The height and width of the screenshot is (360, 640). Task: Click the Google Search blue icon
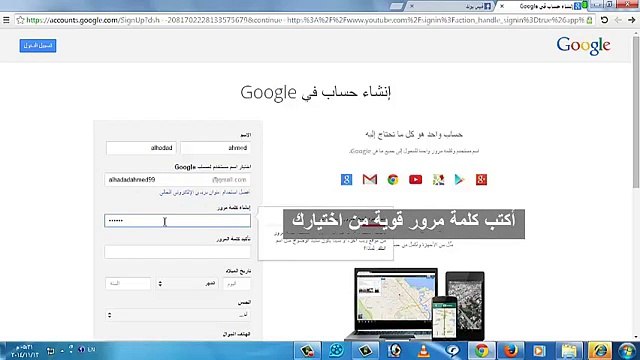pyautogui.click(x=346, y=180)
